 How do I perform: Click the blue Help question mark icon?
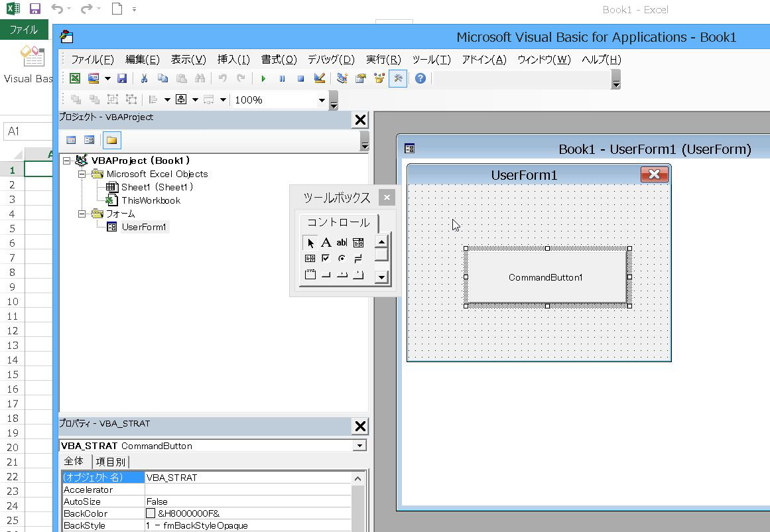[x=420, y=78]
